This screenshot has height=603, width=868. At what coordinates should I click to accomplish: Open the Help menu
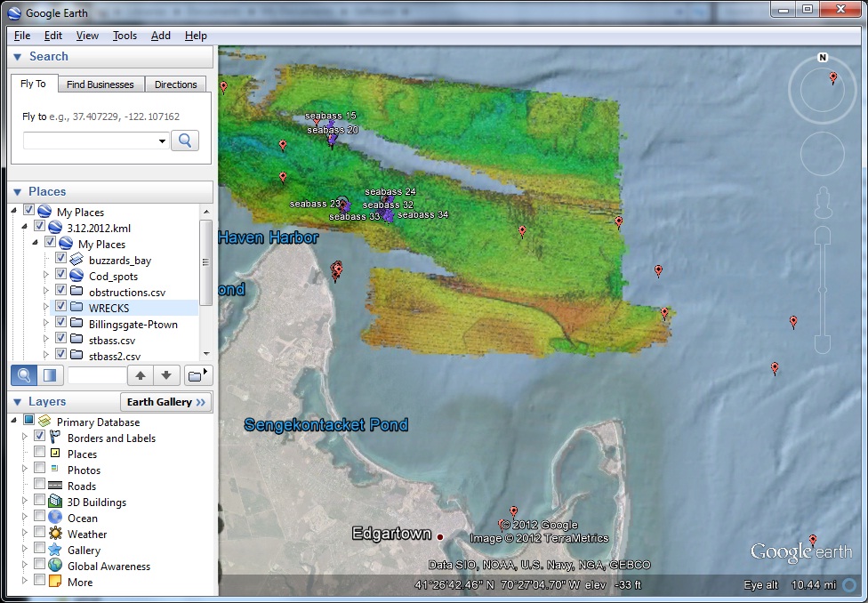tap(196, 36)
